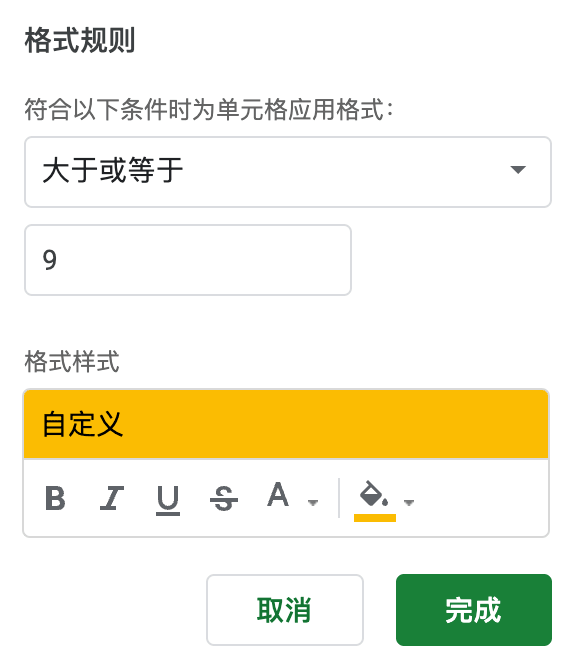Click the 格式样式 section label
Image resolution: width=578 pixels, height=670 pixels.
pyautogui.click(x=72, y=361)
